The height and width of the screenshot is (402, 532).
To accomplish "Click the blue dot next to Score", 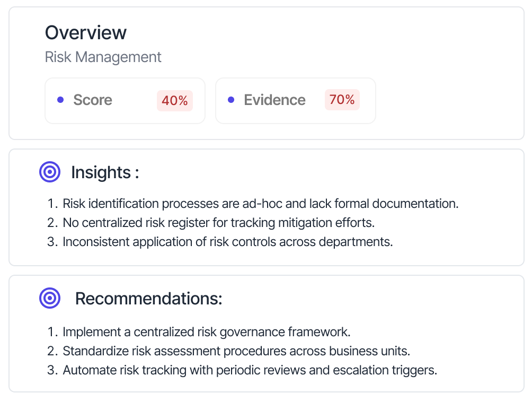I will click(x=60, y=100).
